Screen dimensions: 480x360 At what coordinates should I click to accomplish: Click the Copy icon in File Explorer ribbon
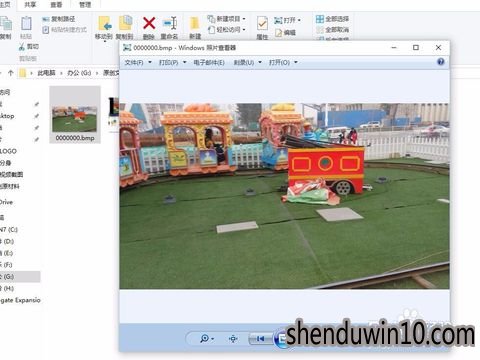pyautogui.click(x=5, y=24)
